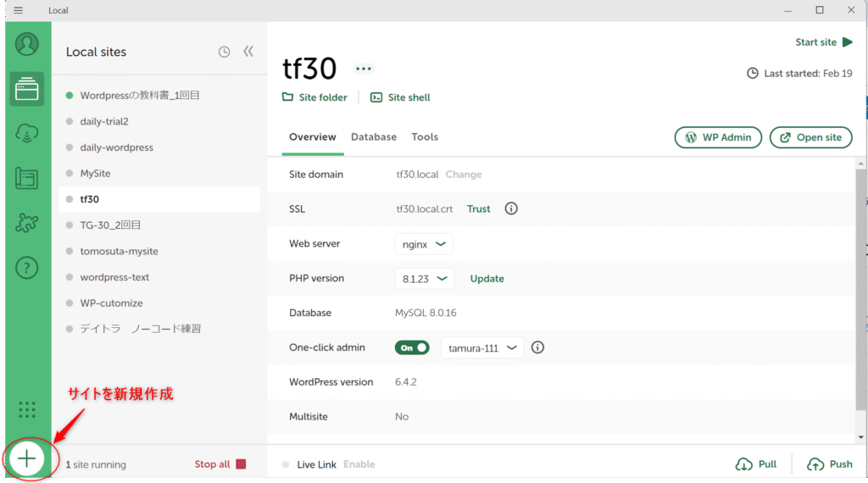Open the hamburger menu icon
868x483 pixels.
pyautogui.click(x=19, y=10)
